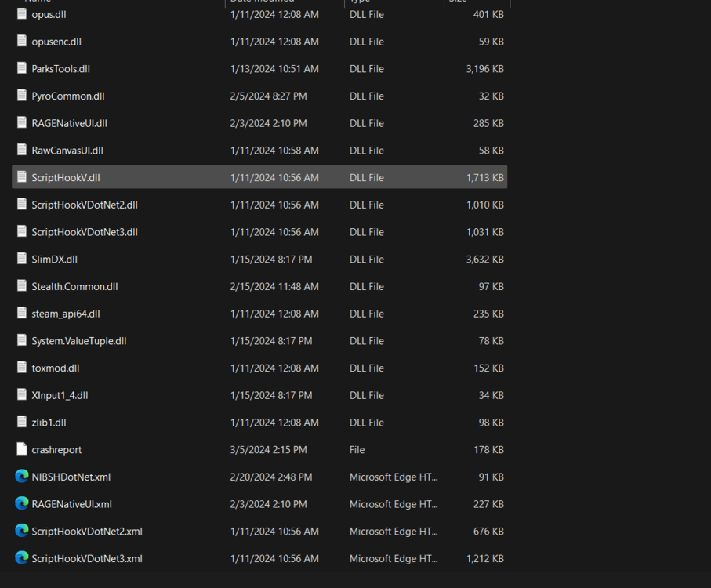This screenshot has width=711, height=588.
Task: Click the 2/15/2024 11:48 AM date for Stealth.Common.dll
Action: tap(274, 286)
